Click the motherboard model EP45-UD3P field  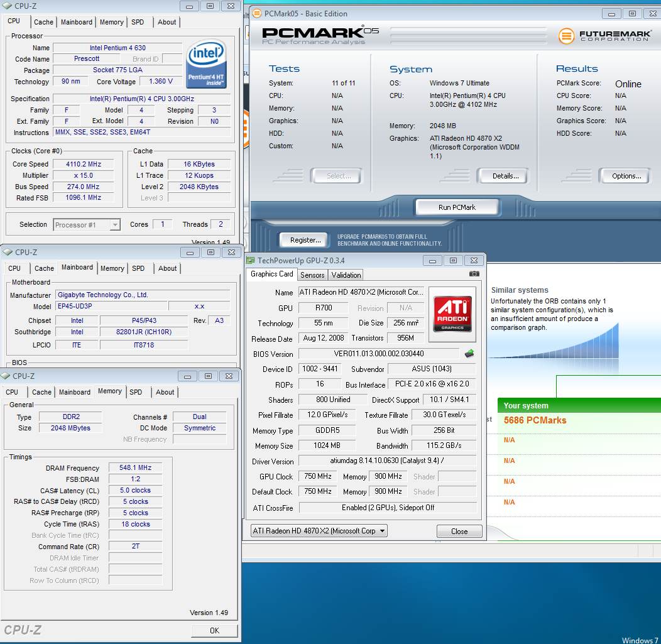tap(111, 307)
